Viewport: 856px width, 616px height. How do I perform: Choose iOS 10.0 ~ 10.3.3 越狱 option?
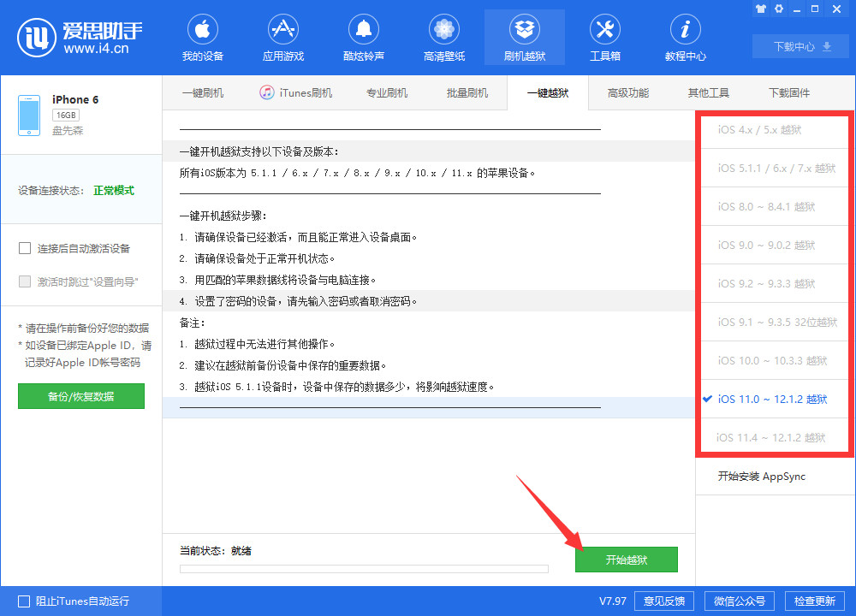point(772,361)
